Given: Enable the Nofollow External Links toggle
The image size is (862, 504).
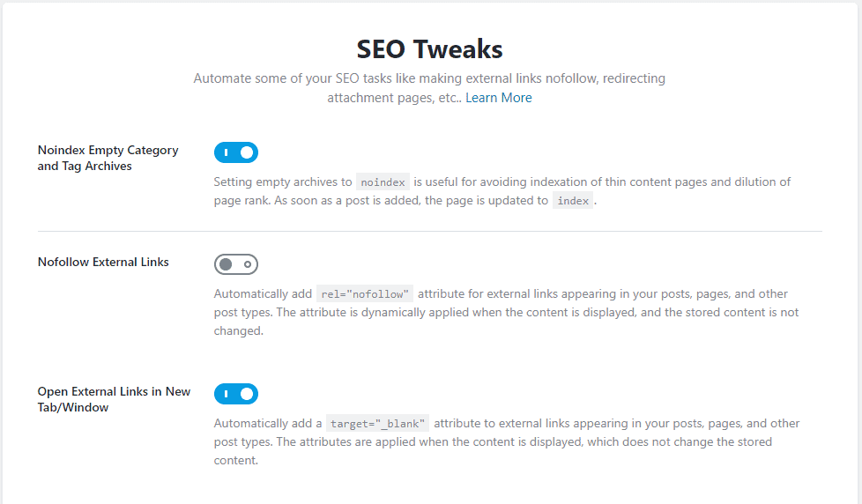Looking at the screenshot, I should [235, 264].
